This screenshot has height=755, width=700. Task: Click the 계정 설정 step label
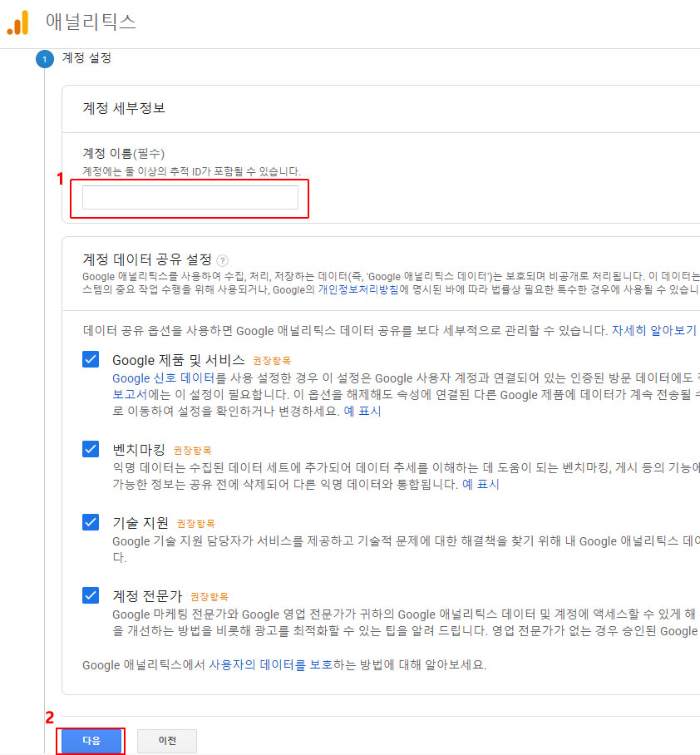(x=86, y=58)
